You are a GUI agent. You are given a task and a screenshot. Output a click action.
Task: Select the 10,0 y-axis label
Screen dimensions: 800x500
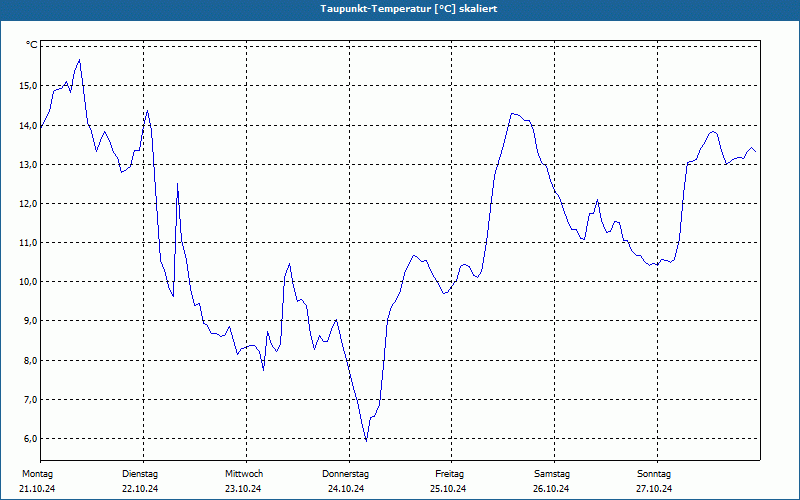click(28, 282)
